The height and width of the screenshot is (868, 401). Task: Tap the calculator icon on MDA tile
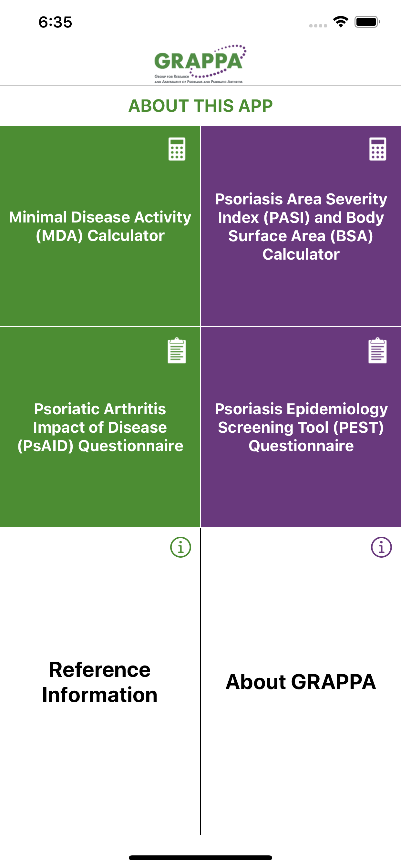point(177,149)
